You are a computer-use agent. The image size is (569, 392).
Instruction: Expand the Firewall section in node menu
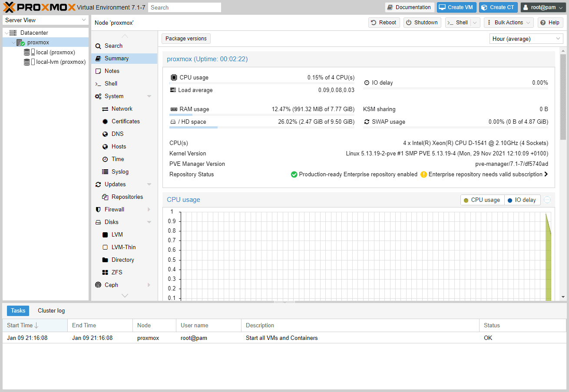149,210
